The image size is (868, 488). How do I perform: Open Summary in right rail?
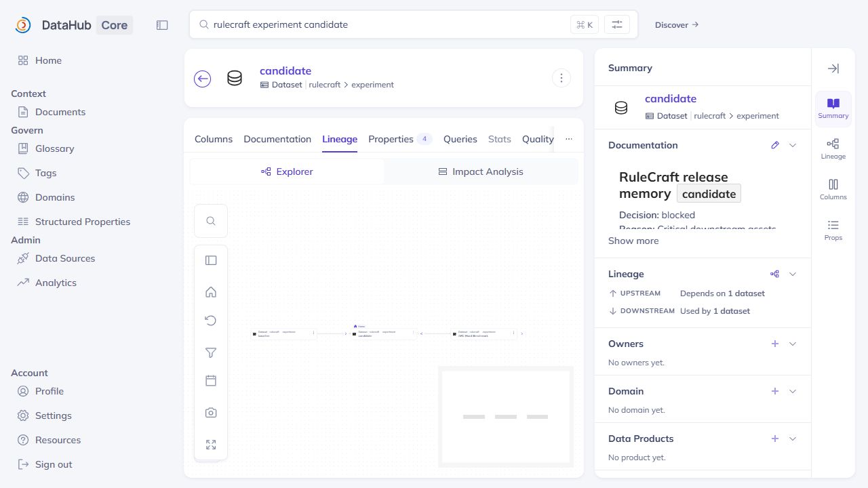click(x=833, y=109)
